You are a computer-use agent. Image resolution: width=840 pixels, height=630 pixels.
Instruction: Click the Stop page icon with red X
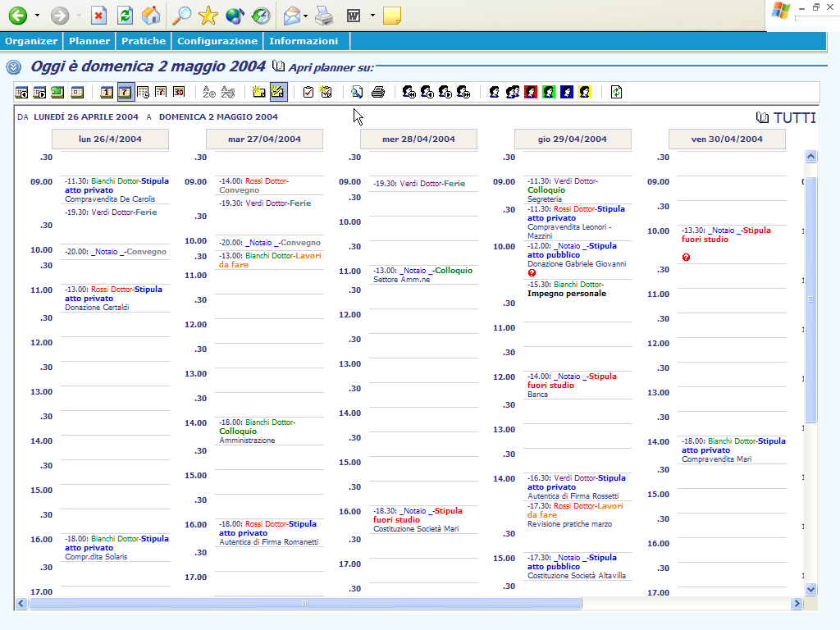pos(98,16)
